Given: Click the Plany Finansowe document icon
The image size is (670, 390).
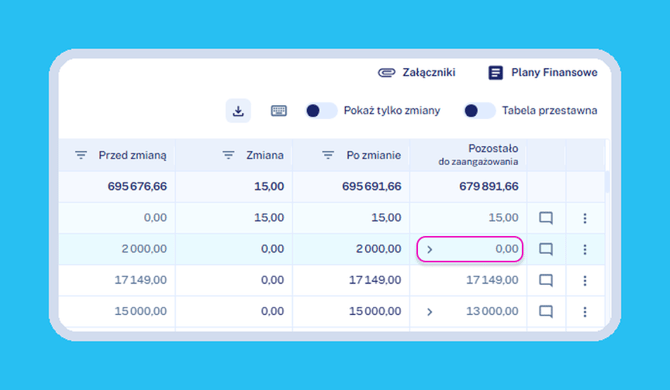Looking at the screenshot, I should 495,73.
